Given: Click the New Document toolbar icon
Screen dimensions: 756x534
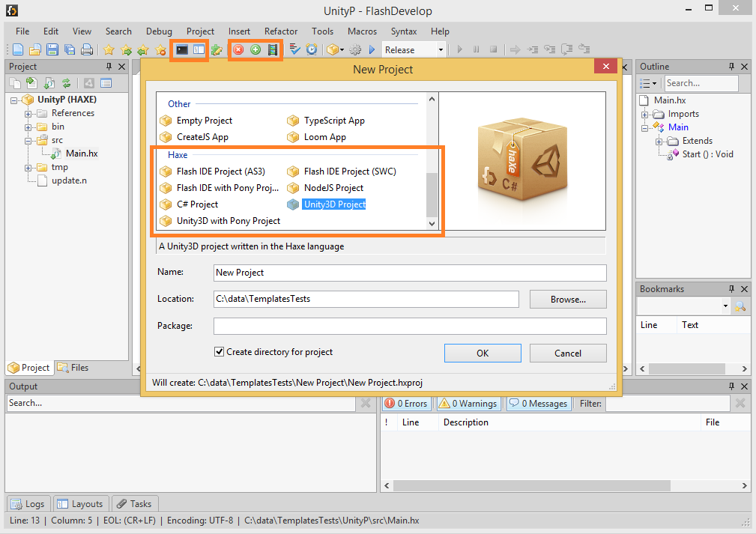Looking at the screenshot, I should [18, 49].
